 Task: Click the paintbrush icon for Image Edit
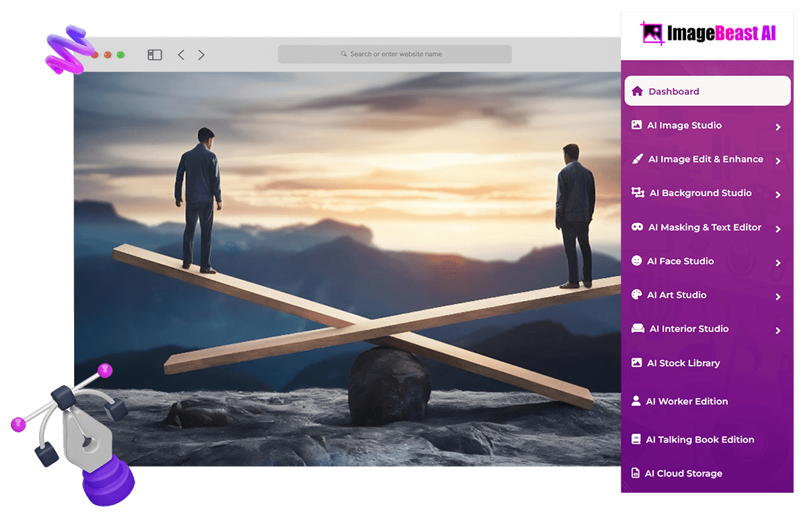pyautogui.click(x=637, y=159)
